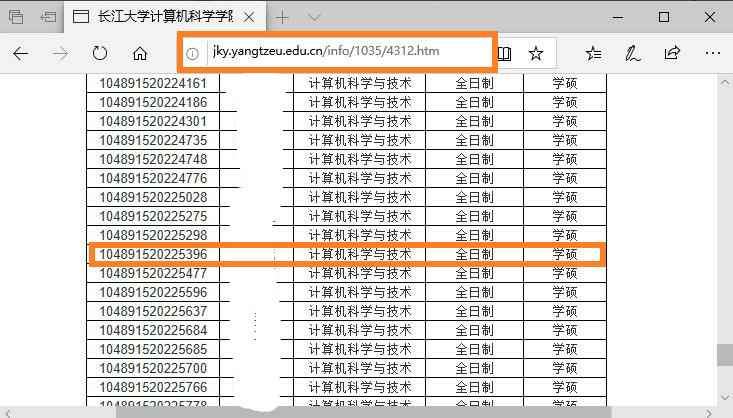The width and height of the screenshot is (733, 418).
Task: Select cell 104891520224301
Action: 153,122
